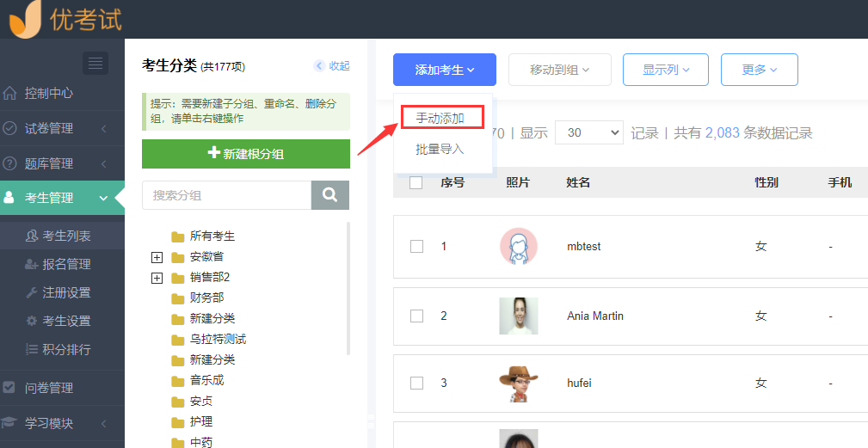Click the 护理 folder icon

(x=178, y=422)
